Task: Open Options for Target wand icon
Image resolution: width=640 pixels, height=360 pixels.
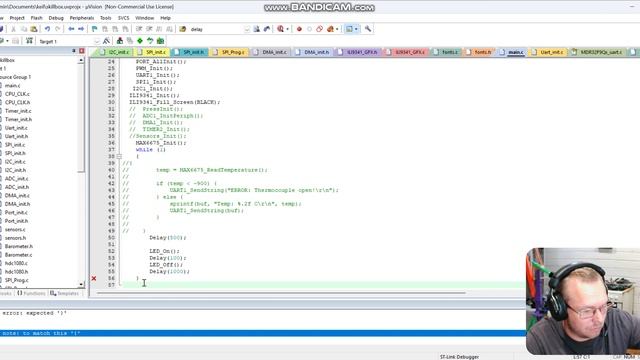Action: coord(107,41)
